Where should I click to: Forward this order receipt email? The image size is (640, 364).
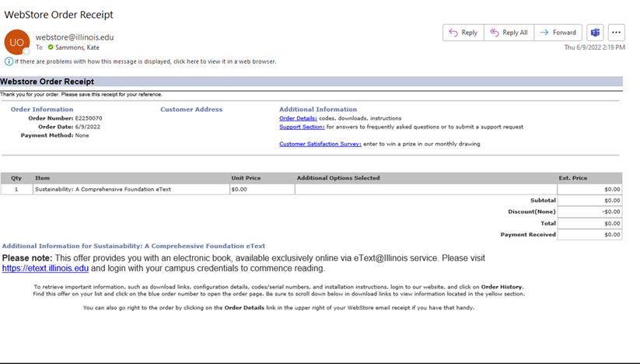click(x=558, y=33)
